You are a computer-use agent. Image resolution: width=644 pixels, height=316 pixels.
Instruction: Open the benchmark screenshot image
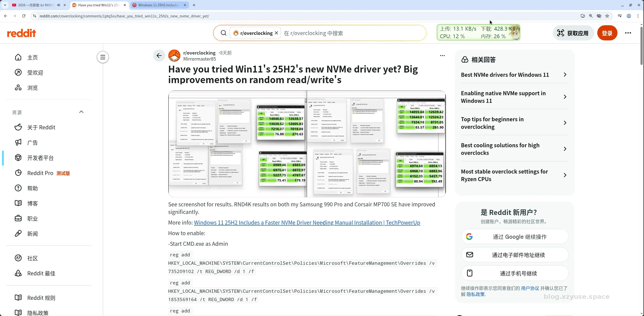(307, 144)
